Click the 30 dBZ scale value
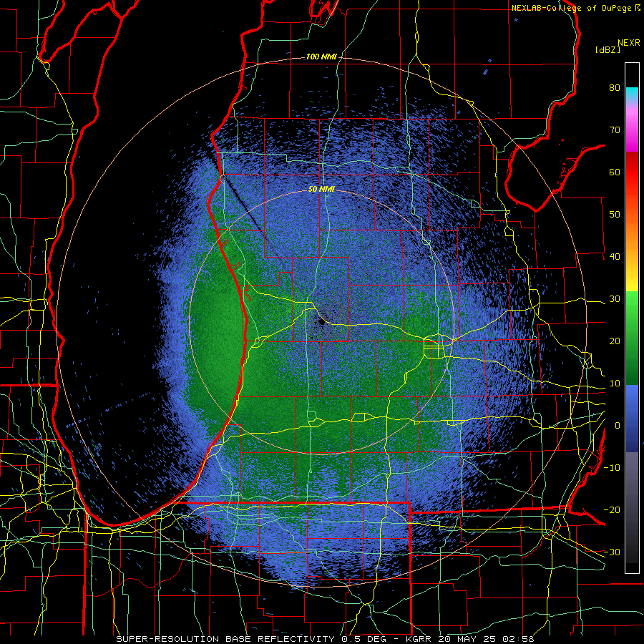This screenshot has height=644, width=644. point(615,299)
